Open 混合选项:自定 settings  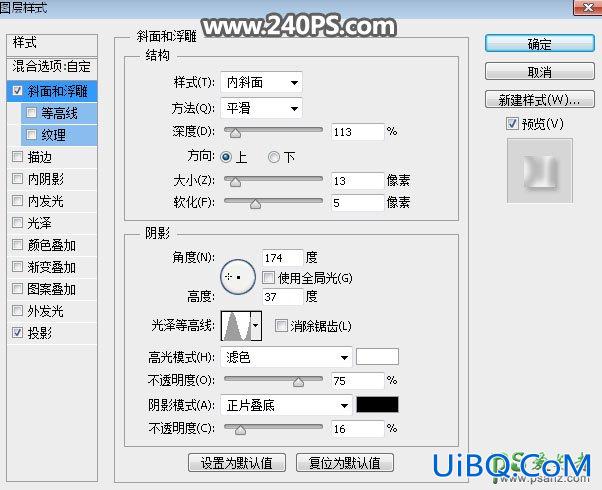(x=52, y=67)
